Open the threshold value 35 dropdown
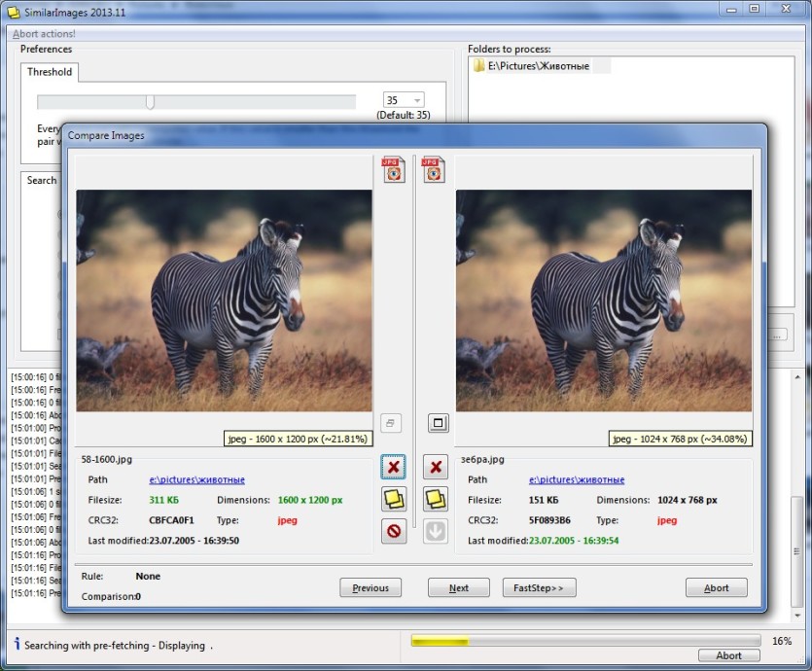Screen dimensions: 812x671 [x=417, y=100]
